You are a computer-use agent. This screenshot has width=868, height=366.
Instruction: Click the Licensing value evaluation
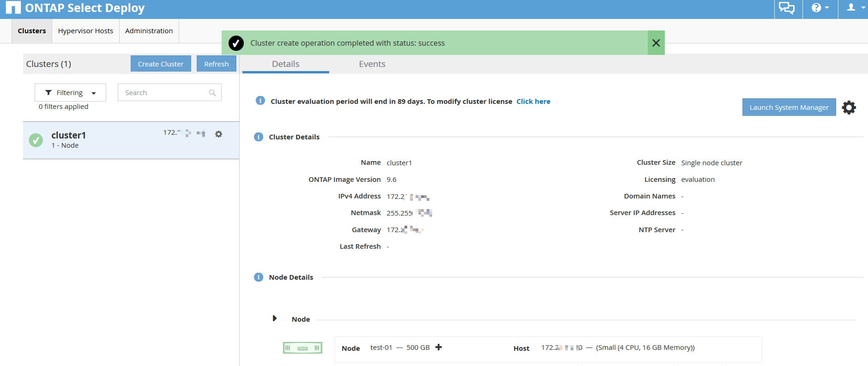tap(698, 180)
